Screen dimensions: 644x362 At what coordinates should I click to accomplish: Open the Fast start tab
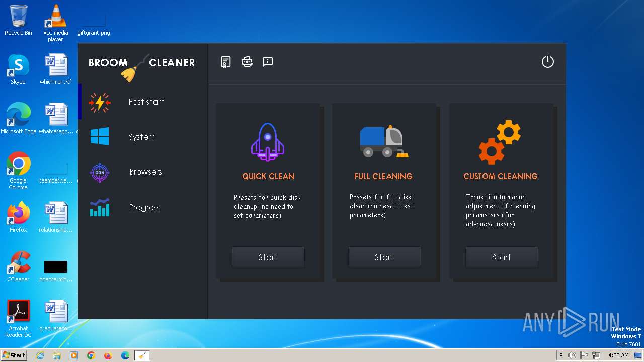[x=143, y=102]
